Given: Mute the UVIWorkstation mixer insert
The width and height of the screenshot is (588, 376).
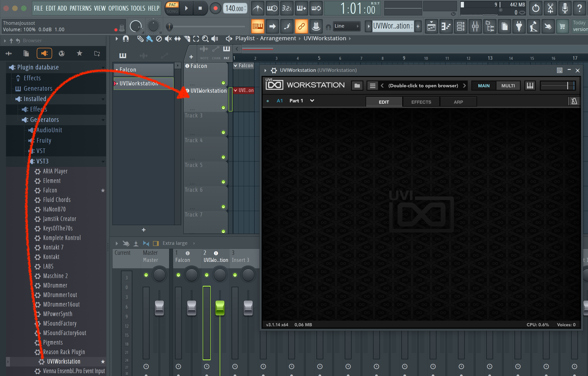Looking at the screenshot, I should point(207,275).
